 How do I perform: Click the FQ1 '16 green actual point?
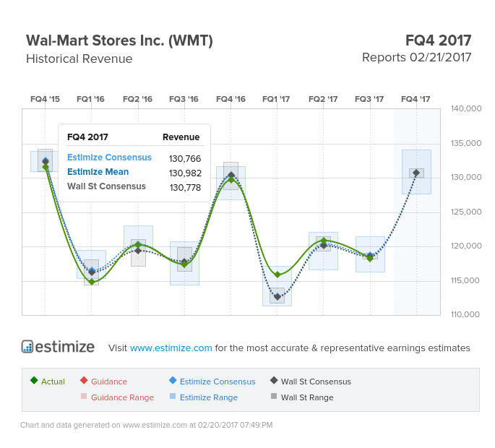92,282
